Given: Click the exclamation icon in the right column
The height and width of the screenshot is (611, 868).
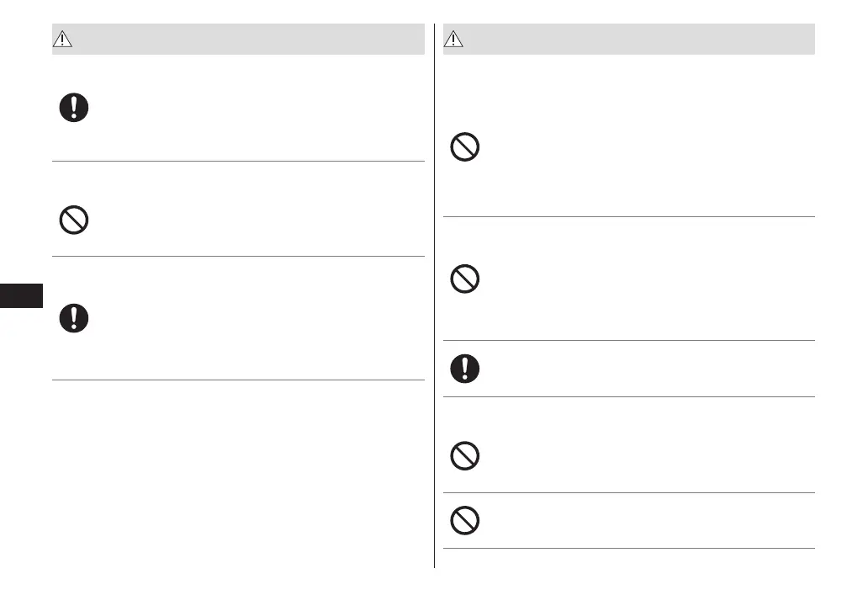Looking at the screenshot, I should click(465, 369).
